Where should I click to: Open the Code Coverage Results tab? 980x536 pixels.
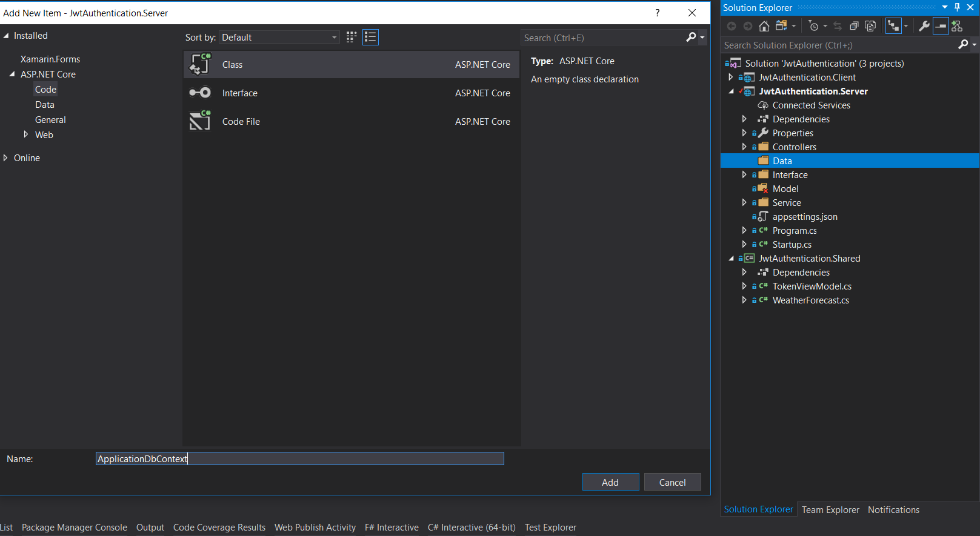(x=219, y=527)
